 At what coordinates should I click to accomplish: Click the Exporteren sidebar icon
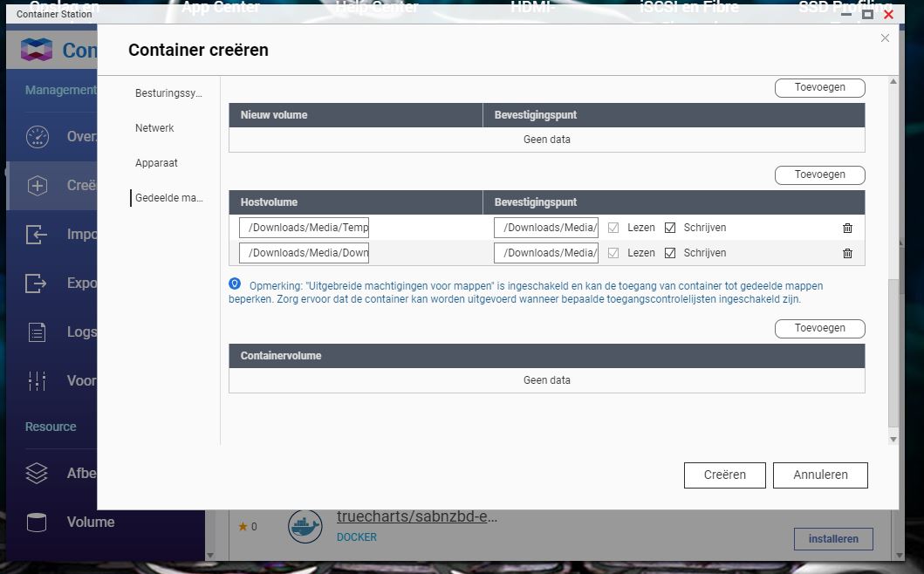tap(35, 283)
